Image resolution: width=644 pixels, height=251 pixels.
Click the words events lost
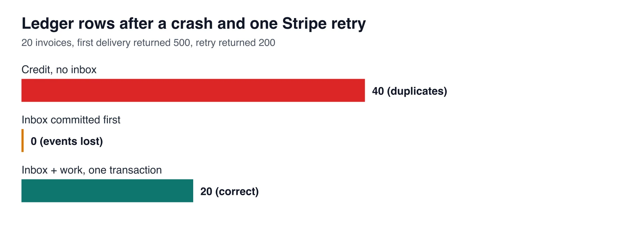pos(71,141)
